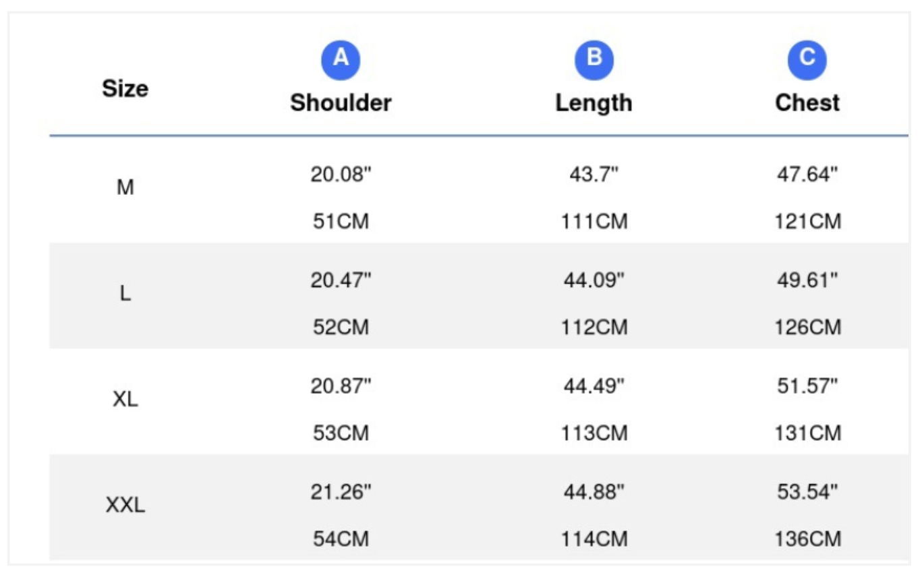
Task: Click the Length column header
Action: 594,102
